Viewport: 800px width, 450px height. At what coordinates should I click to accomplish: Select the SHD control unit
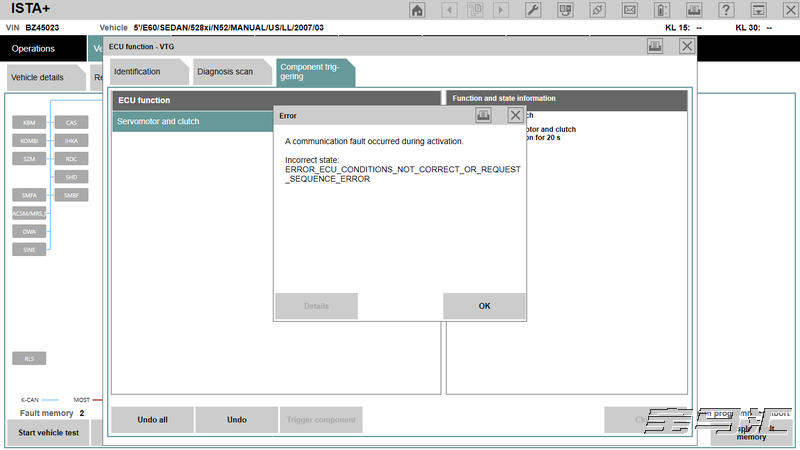click(x=71, y=177)
